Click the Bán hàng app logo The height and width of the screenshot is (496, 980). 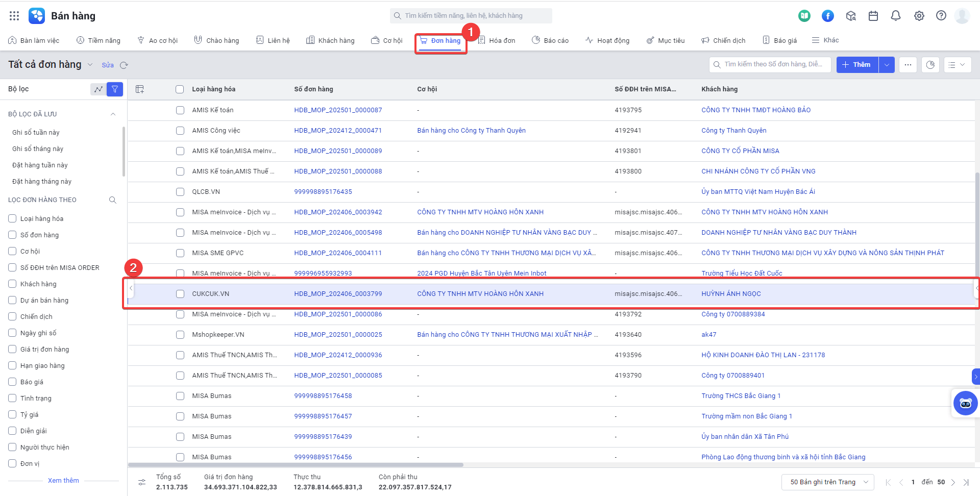coord(37,16)
